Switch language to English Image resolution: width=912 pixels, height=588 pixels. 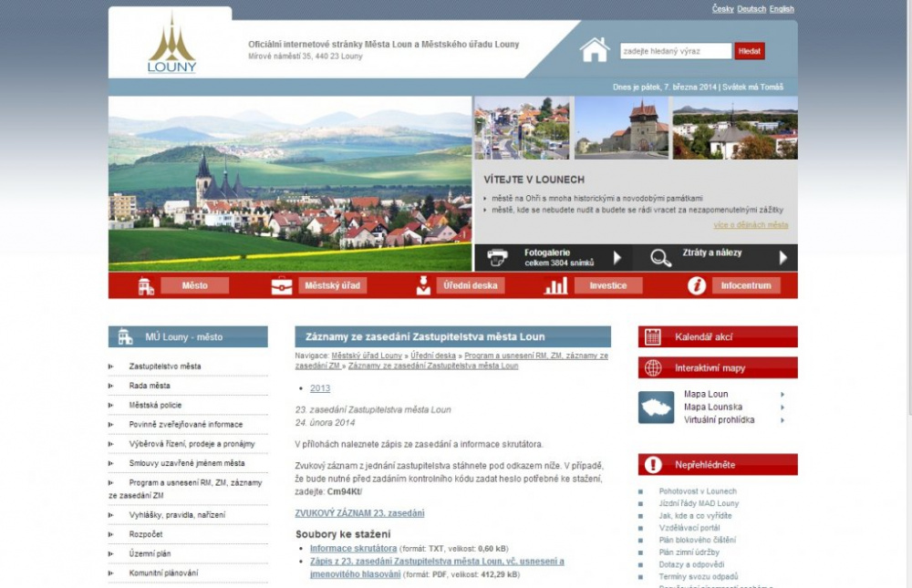click(x=782, y=9)
